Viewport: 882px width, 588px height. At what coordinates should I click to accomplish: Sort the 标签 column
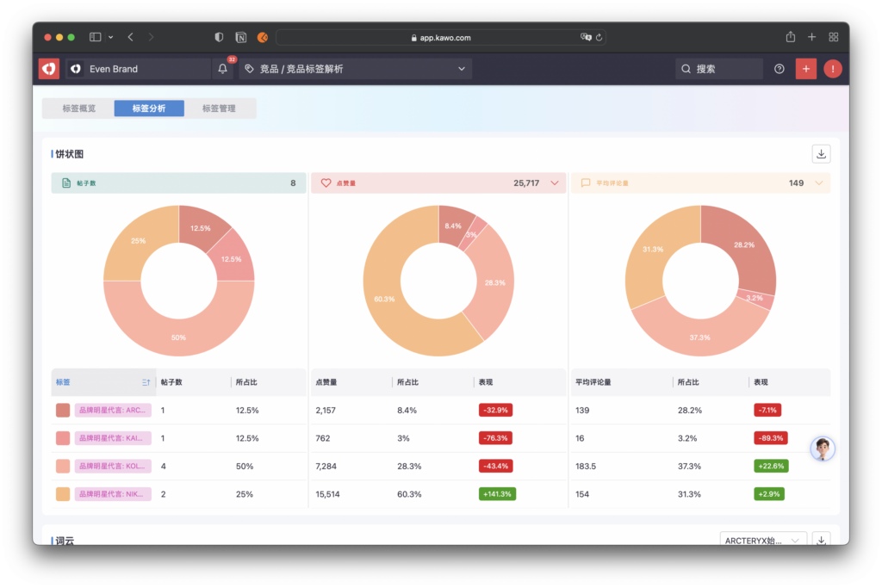click(146, 382)
